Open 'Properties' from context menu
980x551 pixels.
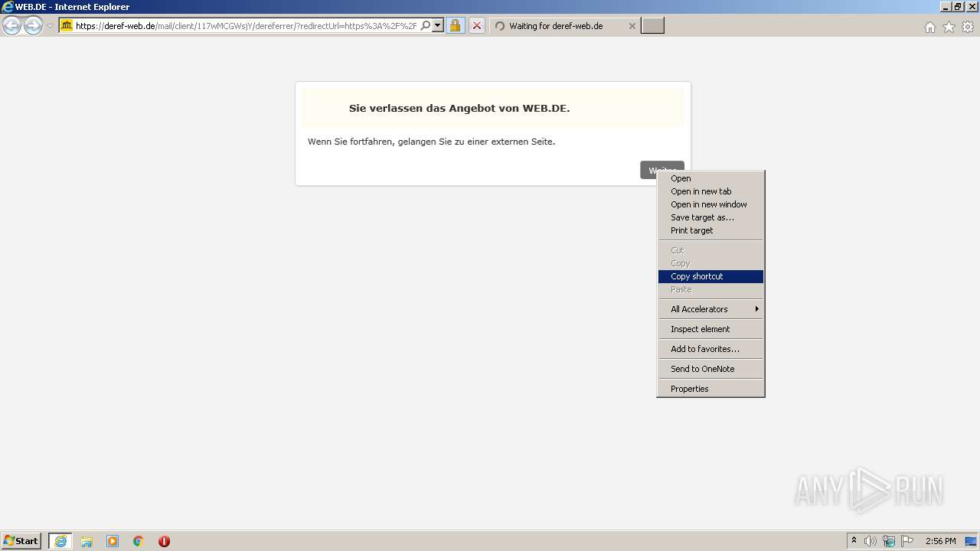point(710,389)
